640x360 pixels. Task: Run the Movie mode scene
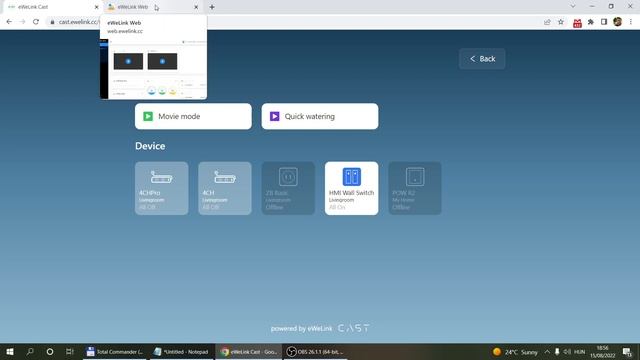(193, 116)
